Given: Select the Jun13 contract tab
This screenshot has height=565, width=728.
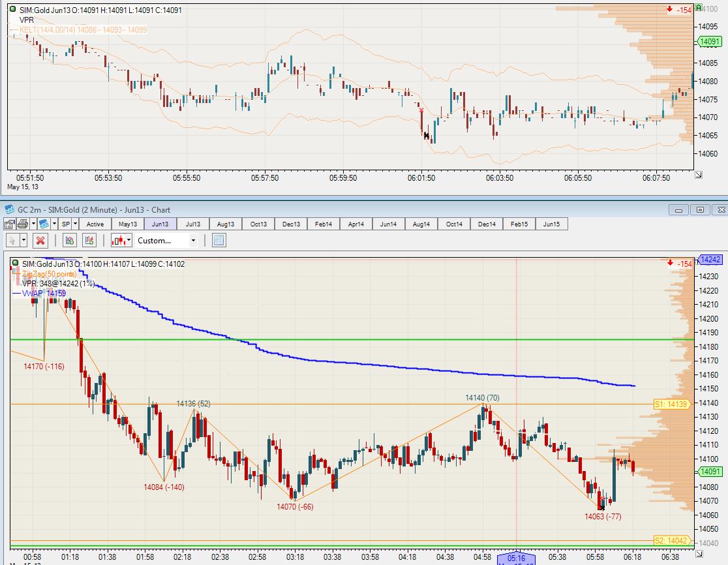Looking at the screenshot, I should (x=160, y=224).
